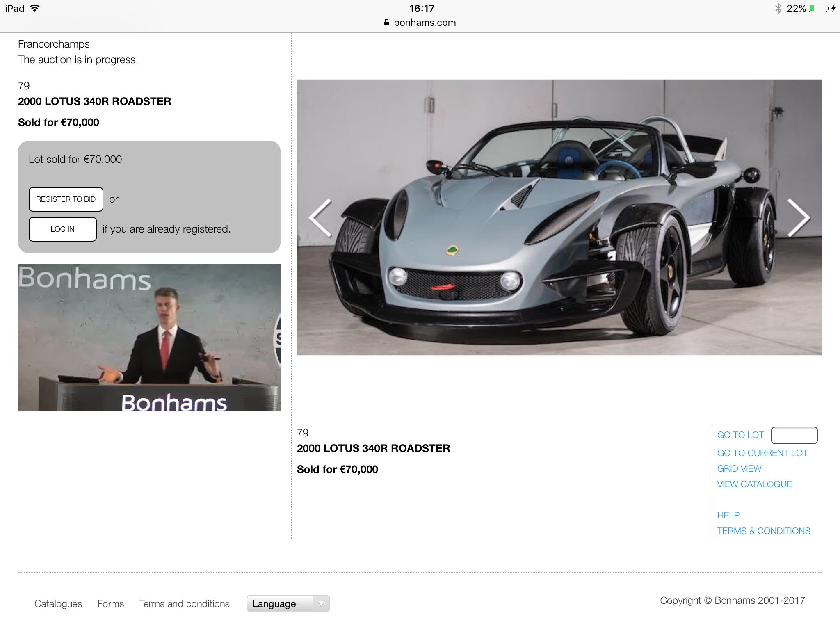Click the GO TO LOT link
840x630 pixels.
click(740, 435)
